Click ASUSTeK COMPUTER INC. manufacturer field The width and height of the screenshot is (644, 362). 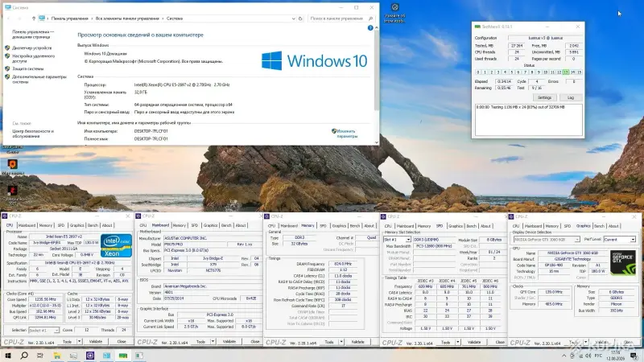[212, 238]
